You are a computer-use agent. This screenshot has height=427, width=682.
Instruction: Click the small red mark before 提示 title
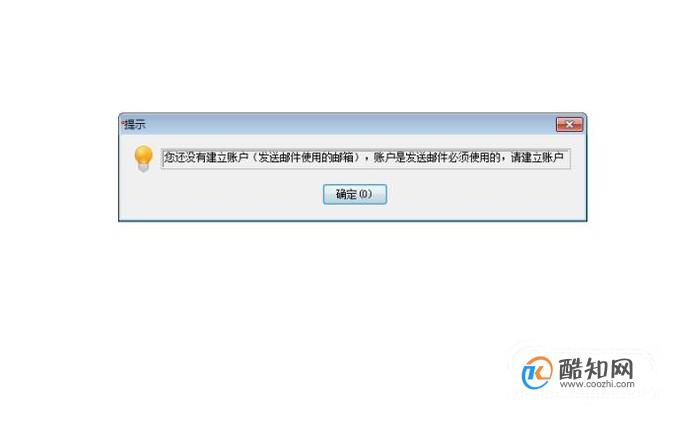[122, 123]
